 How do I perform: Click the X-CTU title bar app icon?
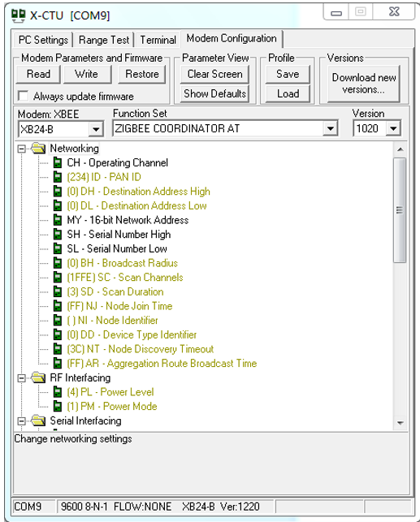pos(19,15)
